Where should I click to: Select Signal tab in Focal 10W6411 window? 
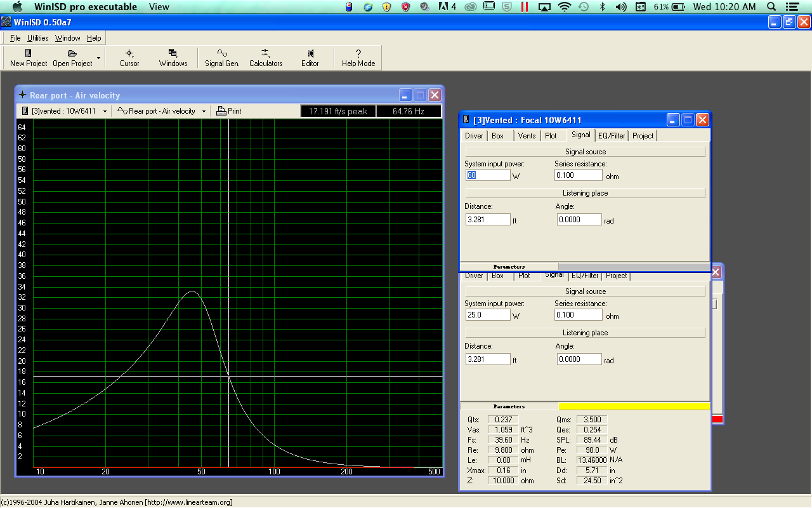tap(580, 135)
